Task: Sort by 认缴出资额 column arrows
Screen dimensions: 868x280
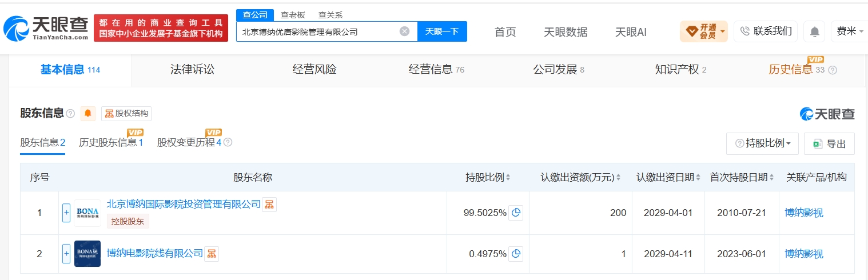Action: (618, 178)
